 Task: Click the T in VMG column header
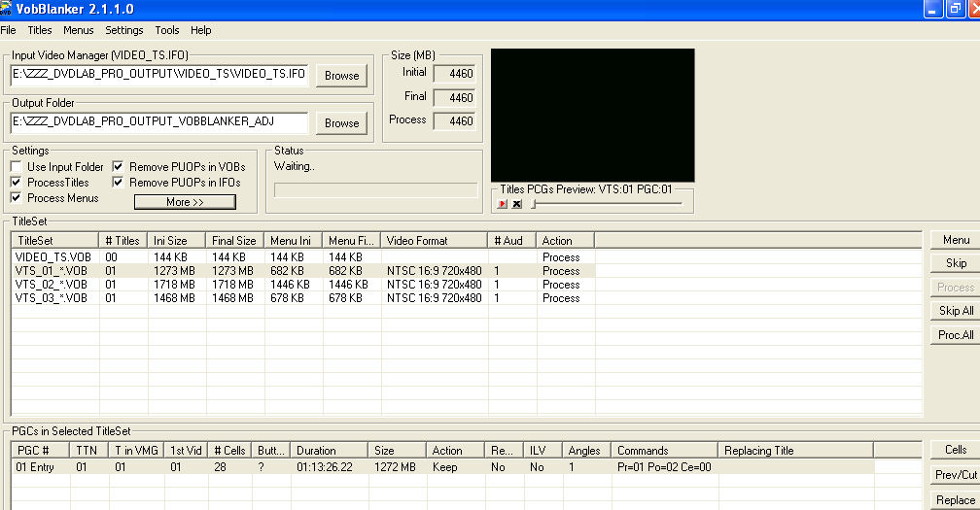(x=137, y=450)
